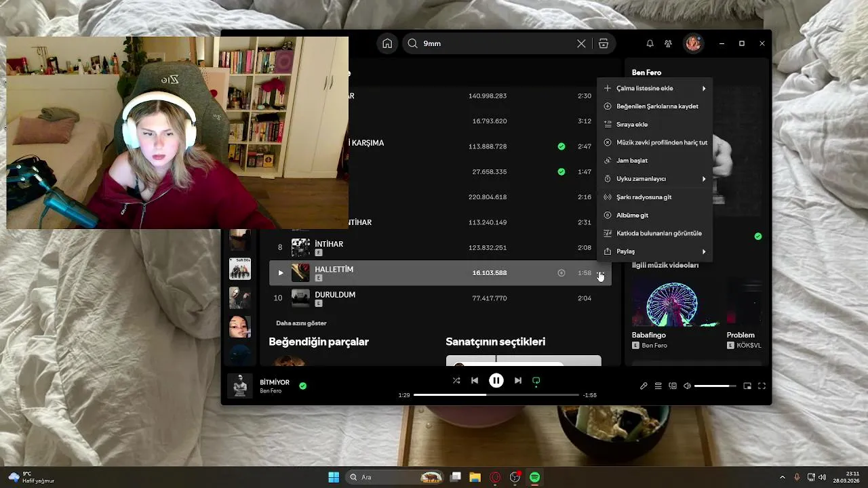
Task: Add HALLETTİM to liked songs
Action: coord(561,272)
